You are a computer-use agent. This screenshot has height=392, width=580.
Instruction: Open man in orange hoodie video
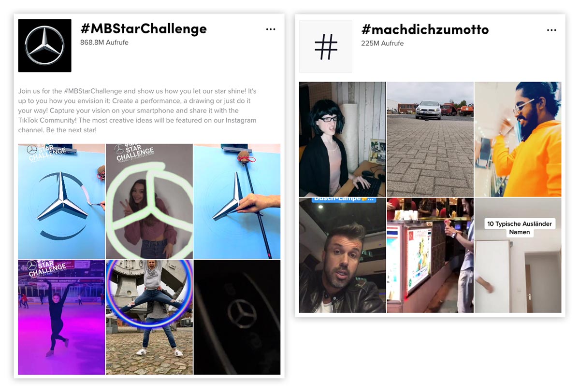point(518,139)
